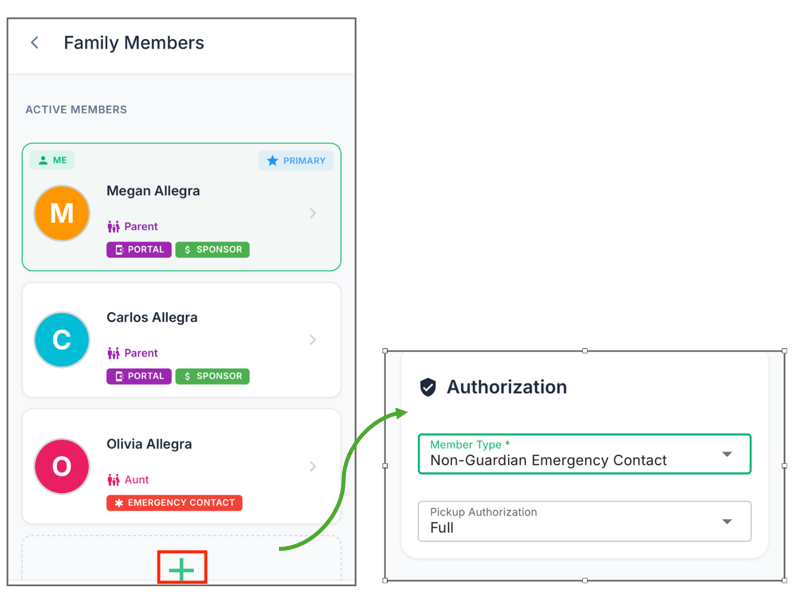
Task: Click Carlos's green SPONSOR tag
Action: 213,376
